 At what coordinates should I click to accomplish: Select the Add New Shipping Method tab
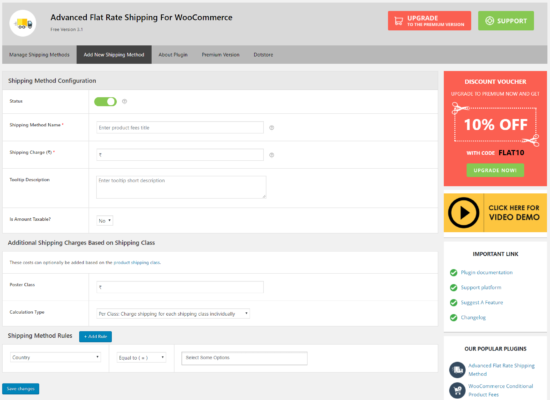click(114, 55)
